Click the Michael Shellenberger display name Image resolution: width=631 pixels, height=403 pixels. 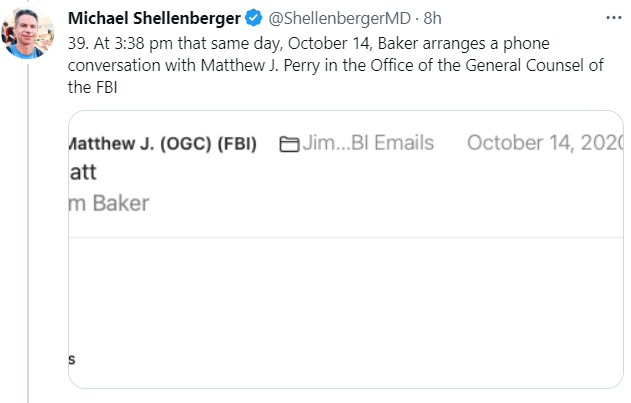pos(154,19)
